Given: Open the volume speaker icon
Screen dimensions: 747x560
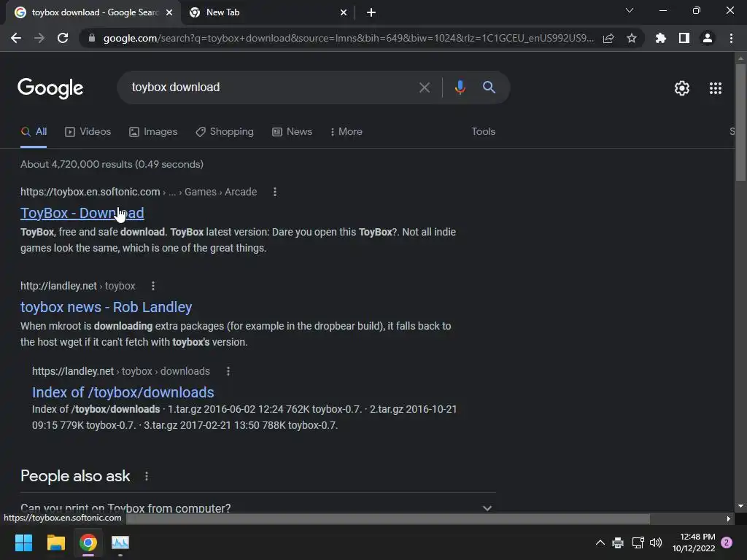Looking at the screenshot, I should [x=656, y=542].
